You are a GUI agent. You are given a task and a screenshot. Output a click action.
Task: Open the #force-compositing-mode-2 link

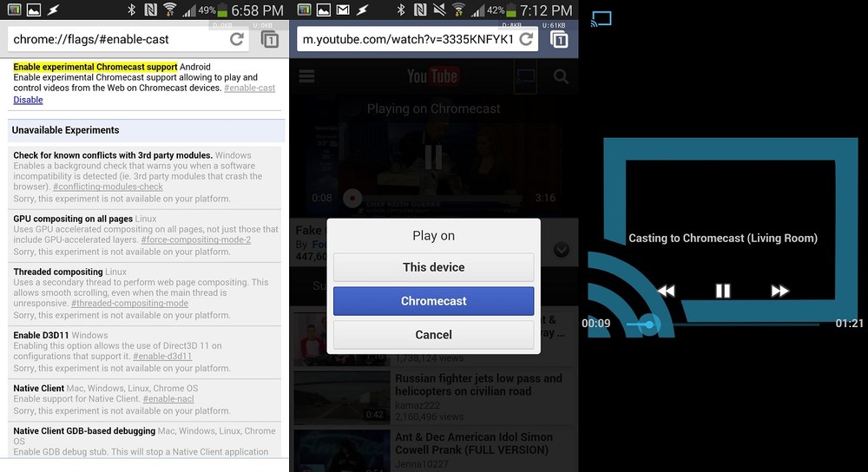point(196,240)
